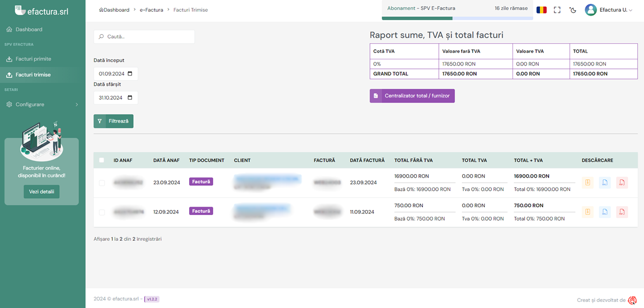Open Facturi primite in the sidebar

(34, 59)
